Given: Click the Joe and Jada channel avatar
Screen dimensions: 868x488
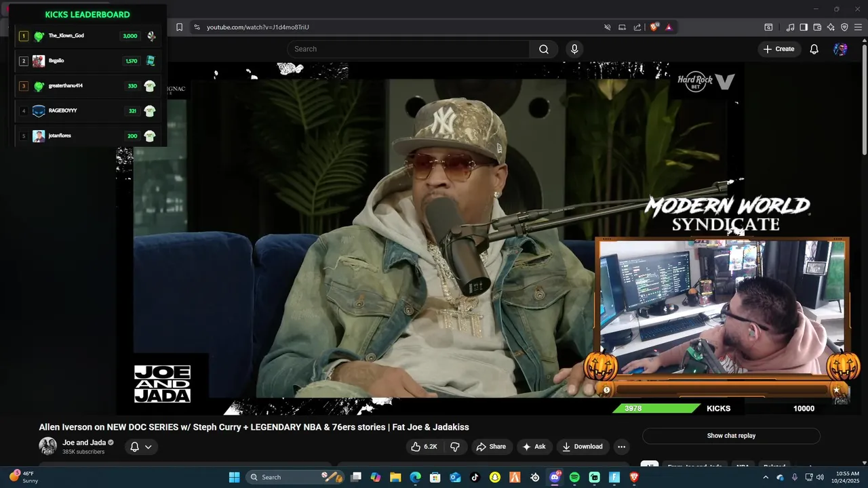Looking at the screenshot, I should [47, 446].
